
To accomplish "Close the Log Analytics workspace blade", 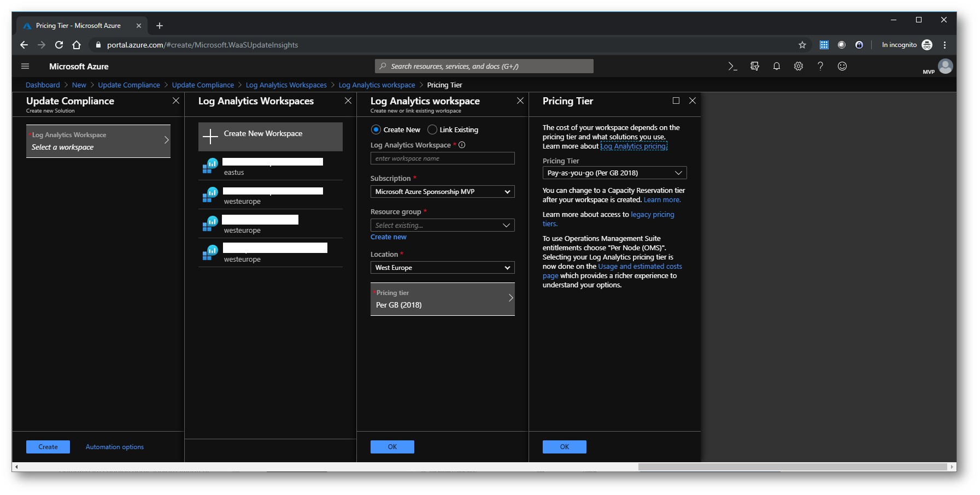I will pos(520,101).
